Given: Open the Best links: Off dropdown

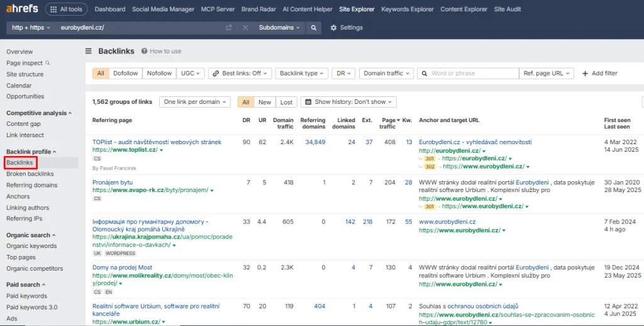Looking at the screenshot, I should pyautogui.click(x=240, y=73).
